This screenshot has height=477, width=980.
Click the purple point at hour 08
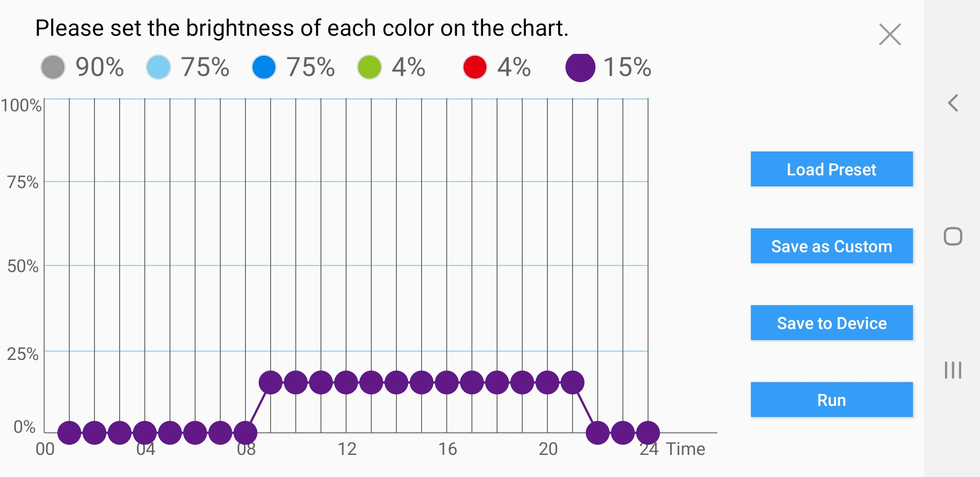245,432
